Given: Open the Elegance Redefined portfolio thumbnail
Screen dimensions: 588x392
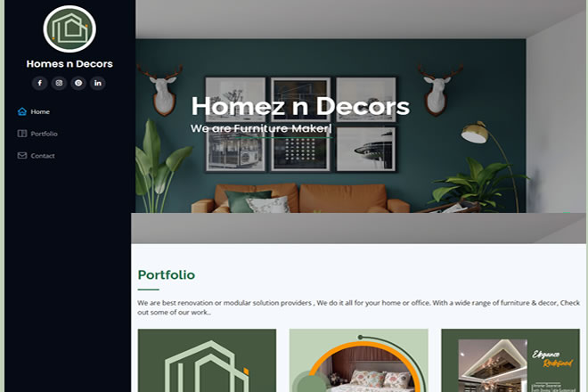Looking at the screenshot, I should pyautogui.click(x=510, y=361).
